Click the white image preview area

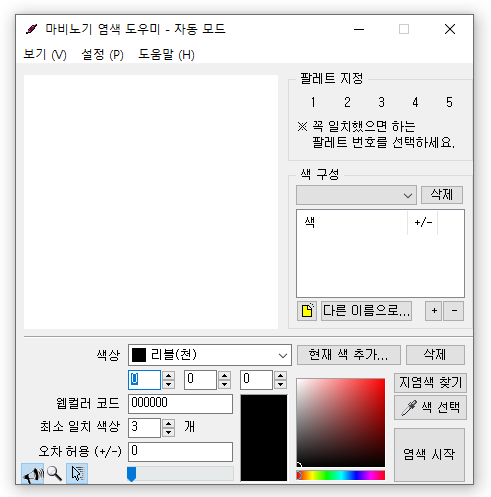(x=151, y=202)
